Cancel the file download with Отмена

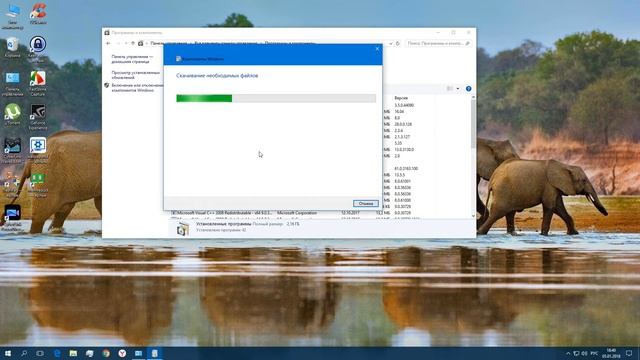pyautogui.click(x=366, y=203)
